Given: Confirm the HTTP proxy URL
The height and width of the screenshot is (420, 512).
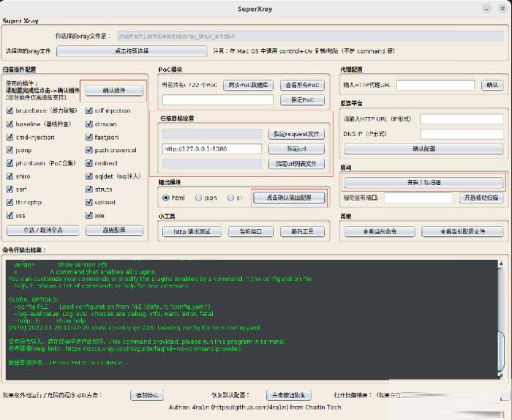Looking at the screenshot, I should point(492,85).
